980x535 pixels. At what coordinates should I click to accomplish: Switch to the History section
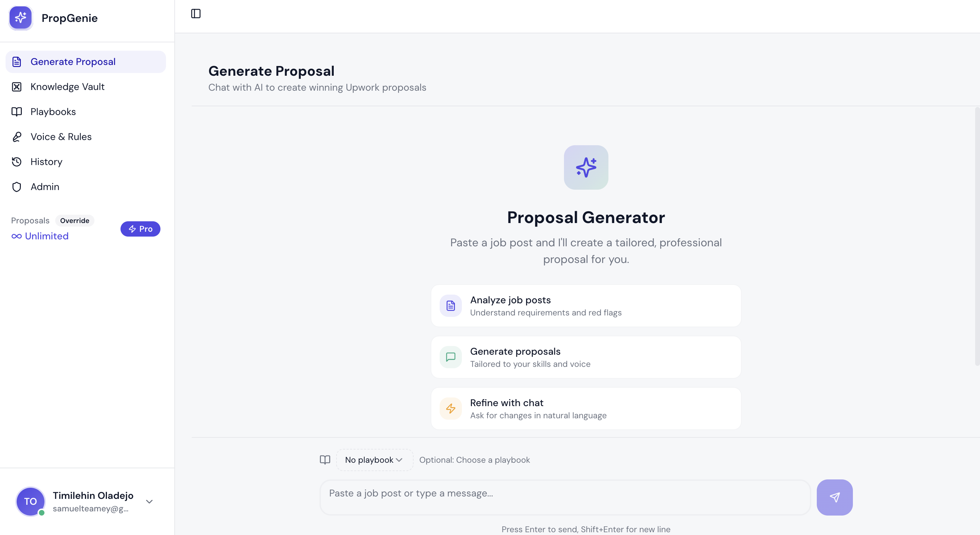[x=46, y=162]
